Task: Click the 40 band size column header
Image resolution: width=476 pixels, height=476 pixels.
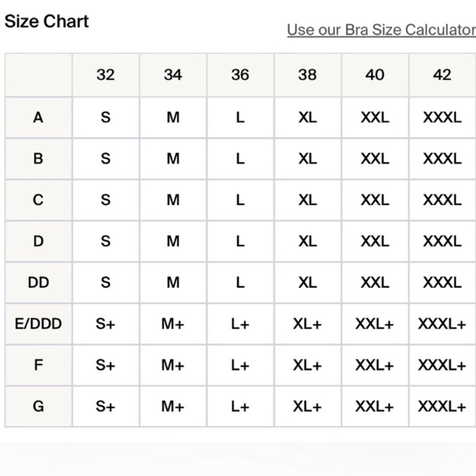Action: point(375,75)
